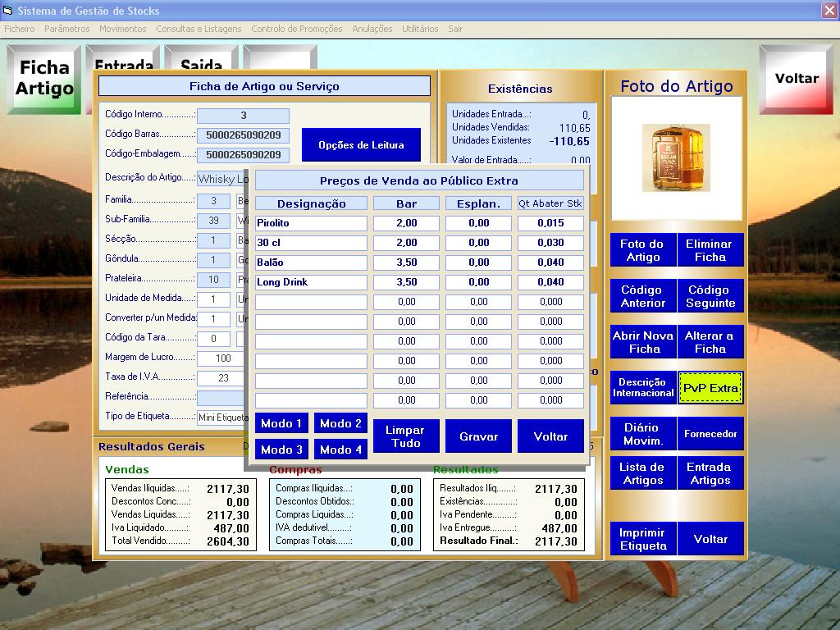Viewport: 840px width, 630px height.
Task: Select Modo 1 button
Action: pyautogui.click(x=281, y=423)
